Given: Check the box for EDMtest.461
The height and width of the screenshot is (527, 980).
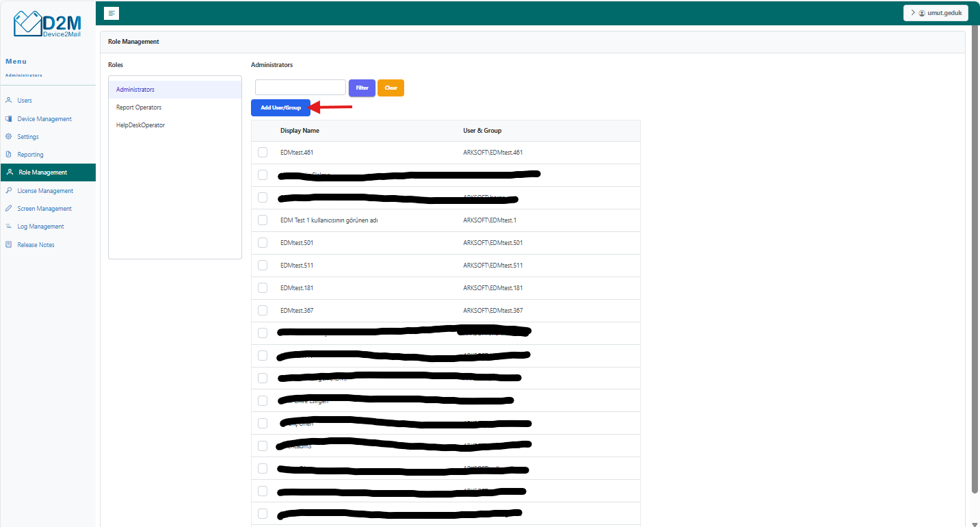Looking at the screenshot, I should click(263, 153).
